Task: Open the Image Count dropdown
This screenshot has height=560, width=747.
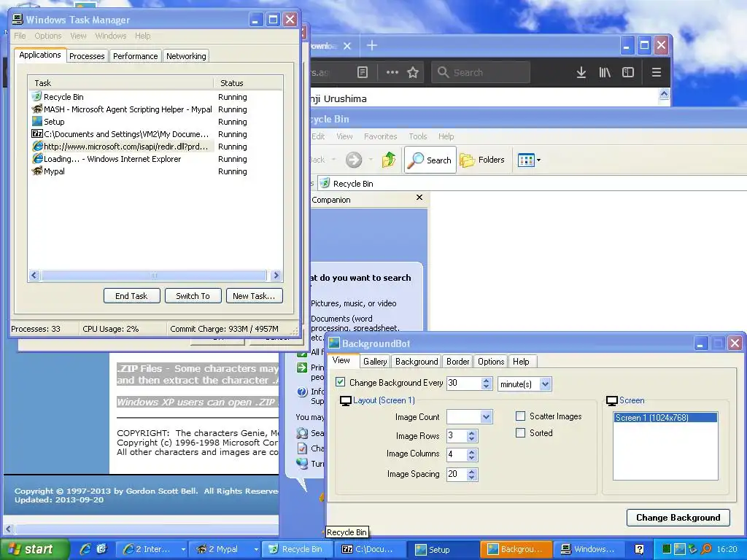Action: point(486,417)
